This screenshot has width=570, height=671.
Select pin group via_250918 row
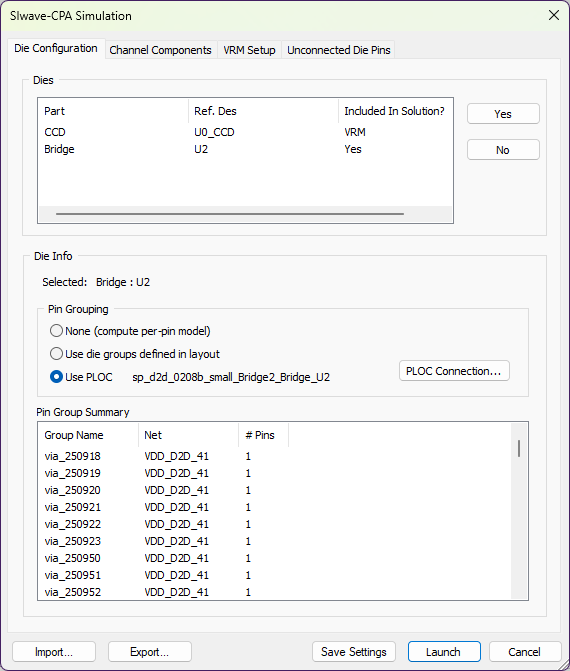click(276, 456)
